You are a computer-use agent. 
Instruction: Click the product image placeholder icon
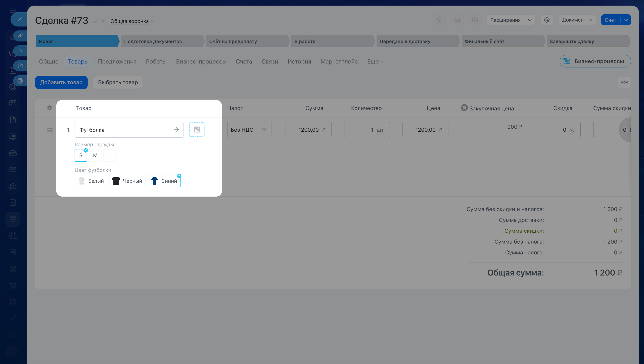click(197, 130)
